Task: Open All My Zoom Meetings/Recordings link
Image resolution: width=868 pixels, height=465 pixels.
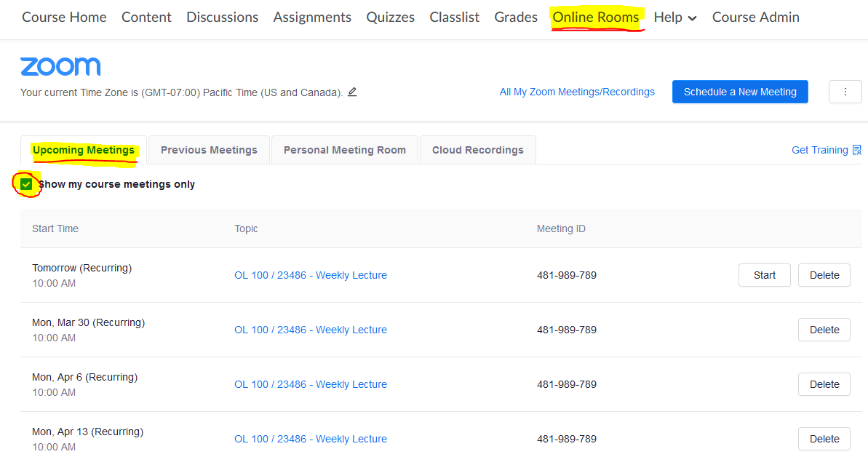Action: (577, 92)
